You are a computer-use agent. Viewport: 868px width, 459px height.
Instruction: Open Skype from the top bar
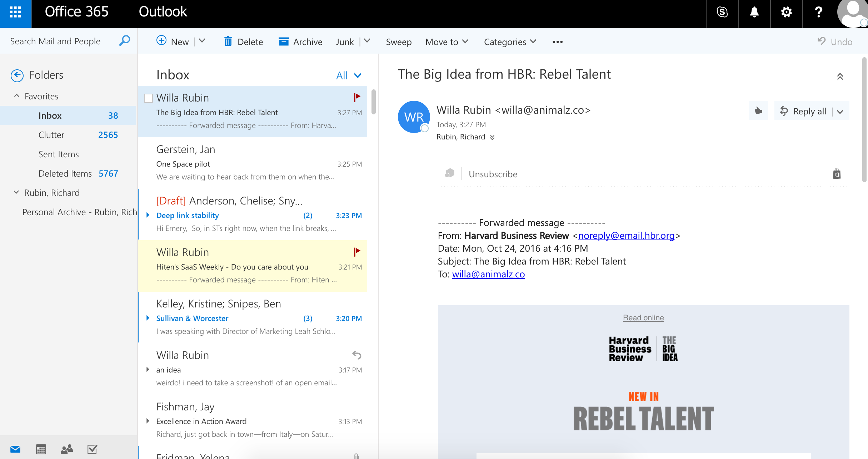click(x=722, y=12)
